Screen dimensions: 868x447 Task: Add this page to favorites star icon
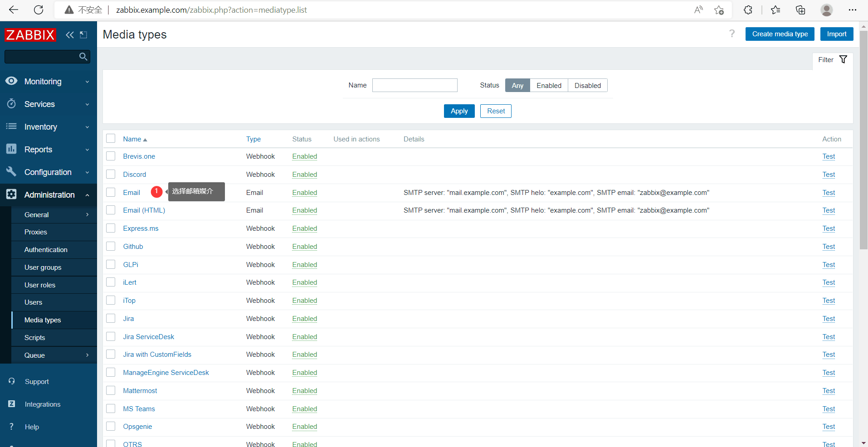[x=719, y=10]
